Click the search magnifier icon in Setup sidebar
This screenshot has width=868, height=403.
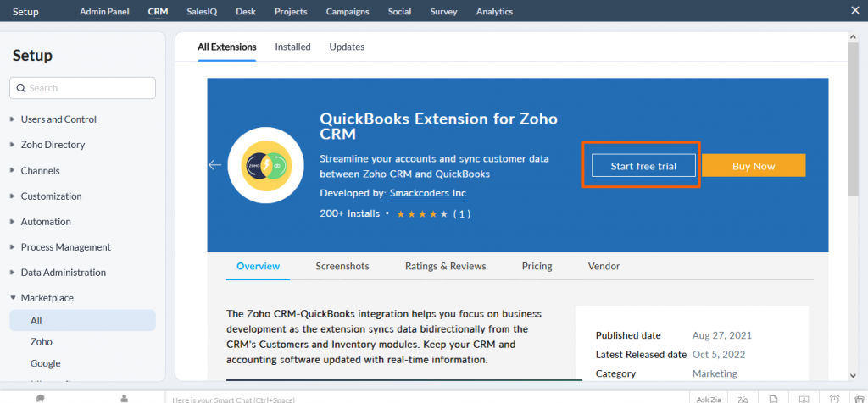21,88
